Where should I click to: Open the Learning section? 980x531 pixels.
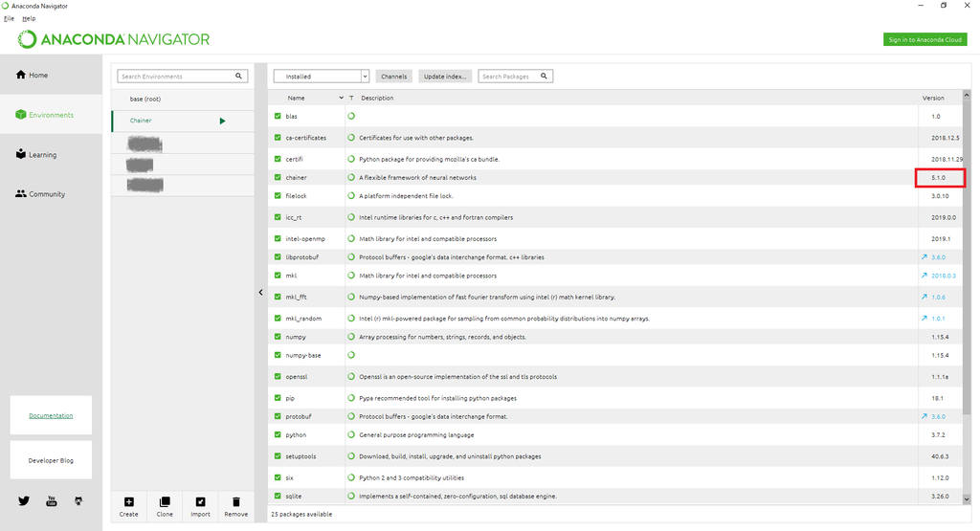pos(36,154)
